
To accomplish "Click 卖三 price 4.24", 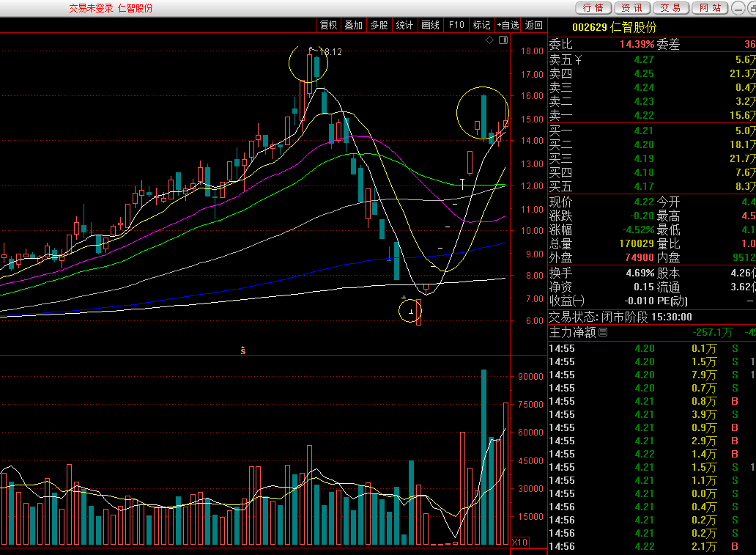I will tap(644, 88).
